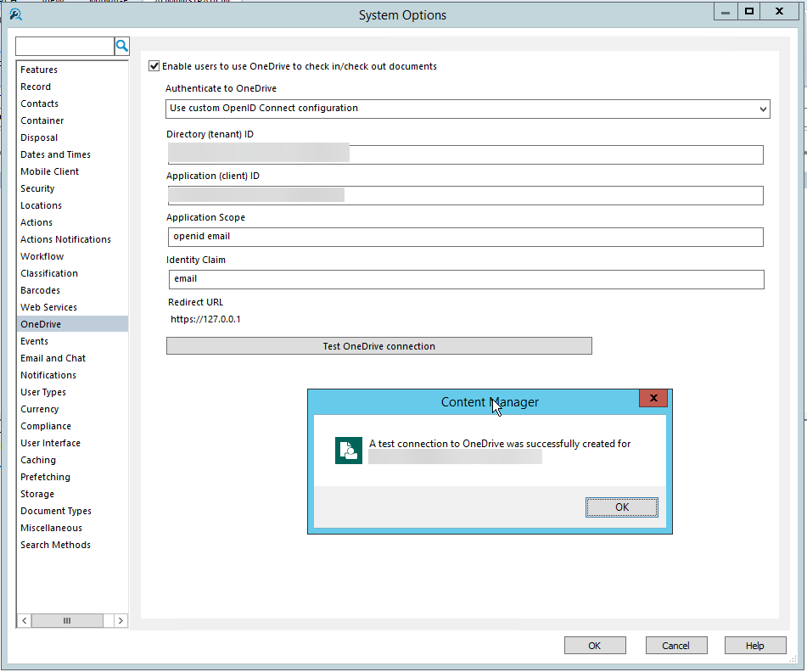Viewport: 807px width, 672px height.
Task: Open the Authenticate to OneDrive dropdown
Action: (762, 109)
